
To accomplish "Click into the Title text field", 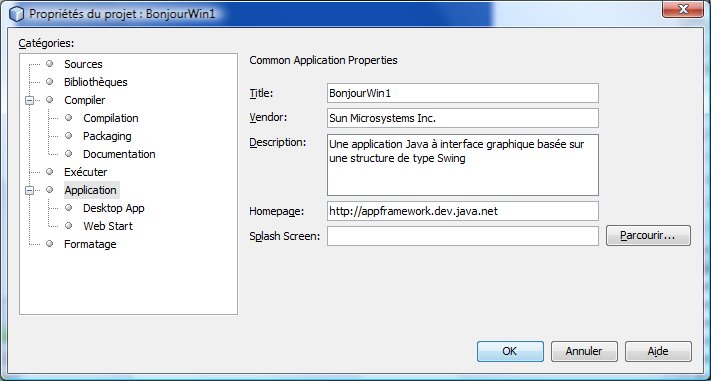I will (463, 93).
